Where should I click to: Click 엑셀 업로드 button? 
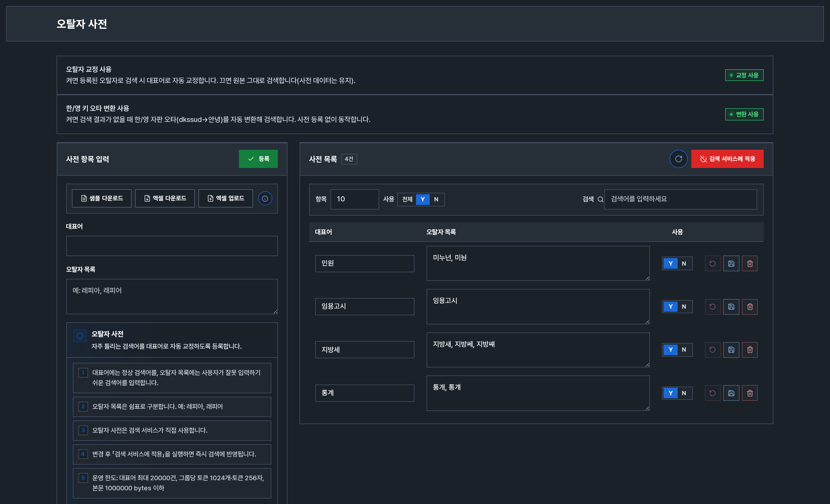click(x=225, y=198)
